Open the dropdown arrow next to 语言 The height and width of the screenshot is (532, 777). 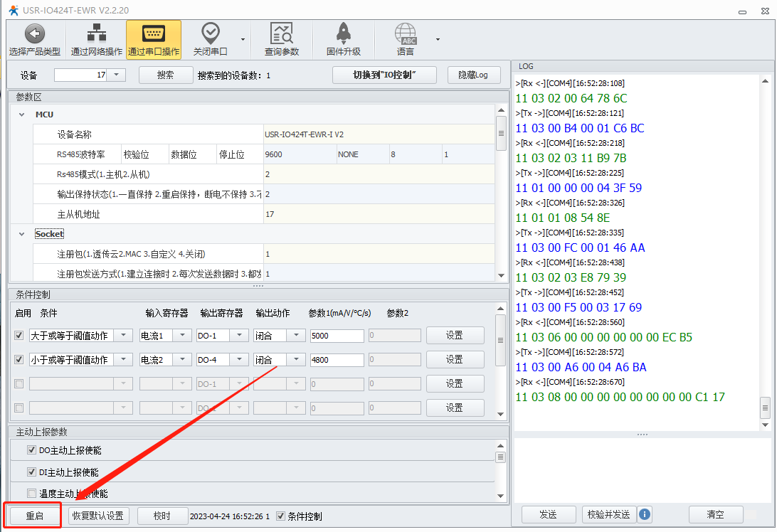coord(438,39)
